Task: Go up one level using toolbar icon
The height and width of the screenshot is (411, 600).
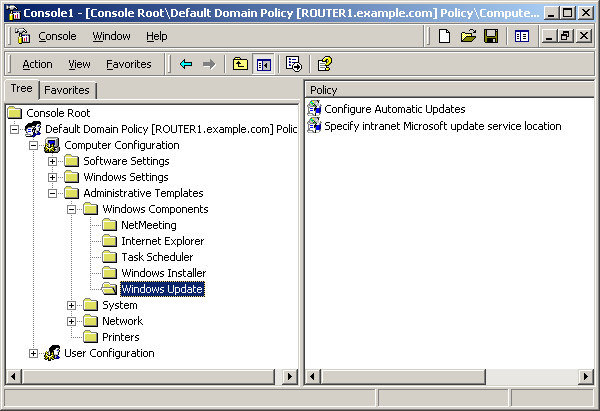Action: 240,64
